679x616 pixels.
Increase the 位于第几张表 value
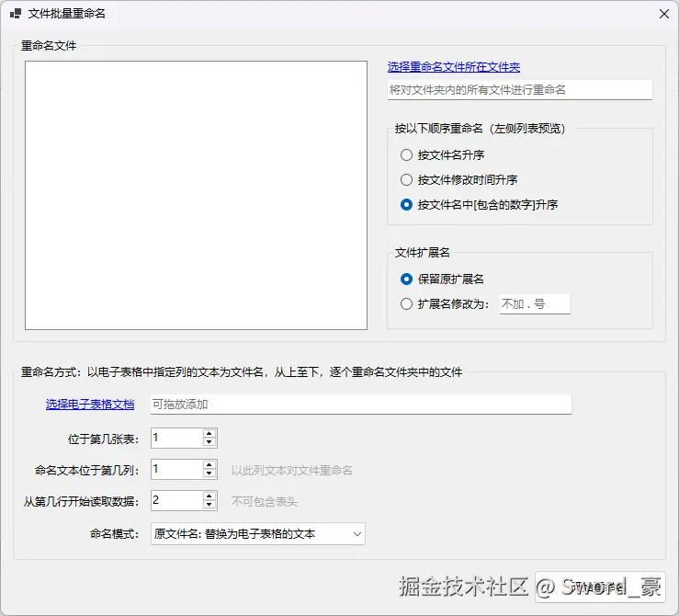pyautogui.click(x=209, y=434)
